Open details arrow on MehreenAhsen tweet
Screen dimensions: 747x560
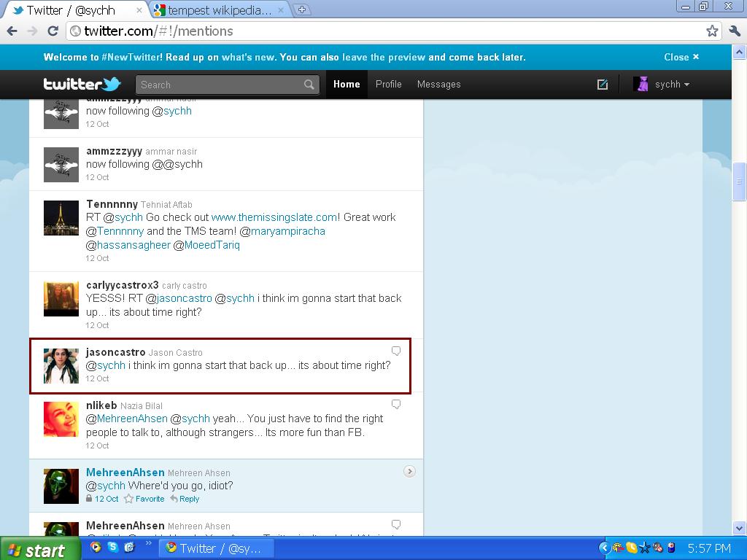(x=409, y=472)
